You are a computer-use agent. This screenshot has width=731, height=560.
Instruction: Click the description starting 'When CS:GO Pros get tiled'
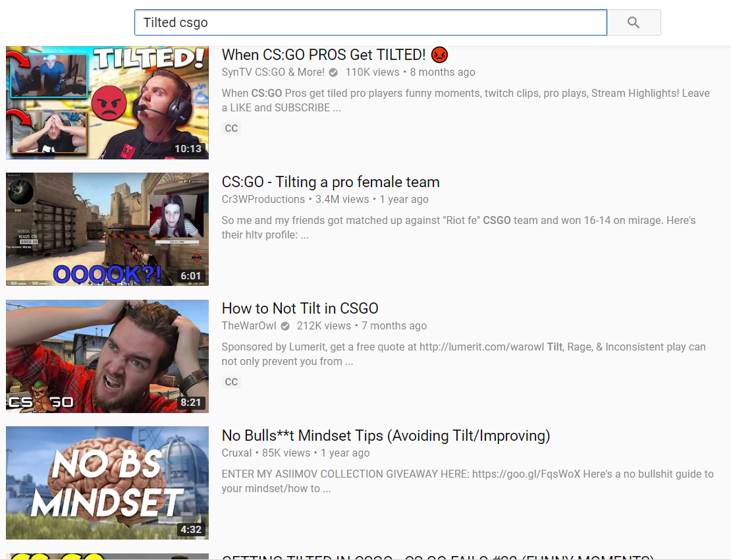coord(466,100)
